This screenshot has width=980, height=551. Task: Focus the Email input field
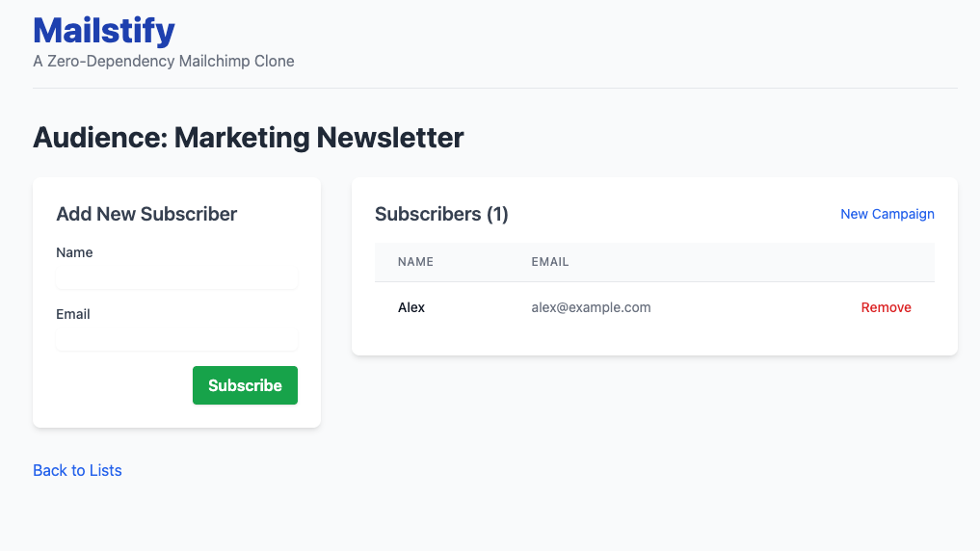pos(176,340)
